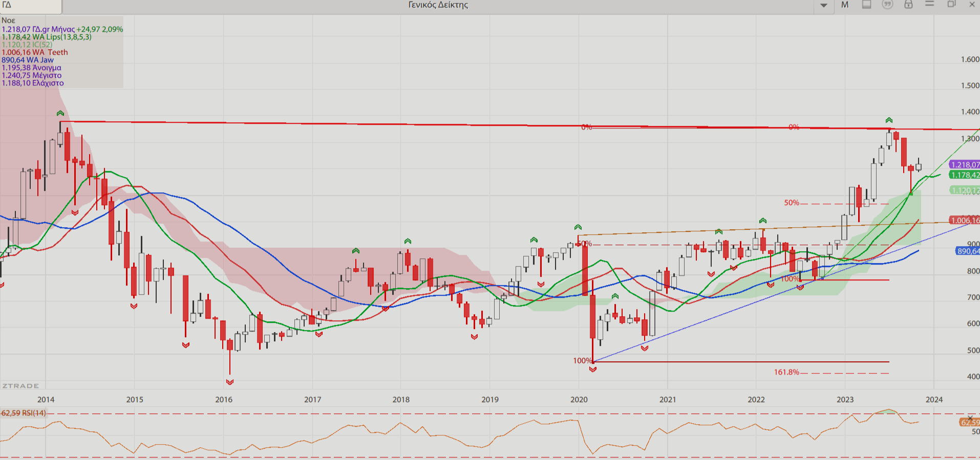Screen dimensions: 980x460
Task: Click the 1.195,38 Άνοιγμα value
Action: [x=31, y=68]
